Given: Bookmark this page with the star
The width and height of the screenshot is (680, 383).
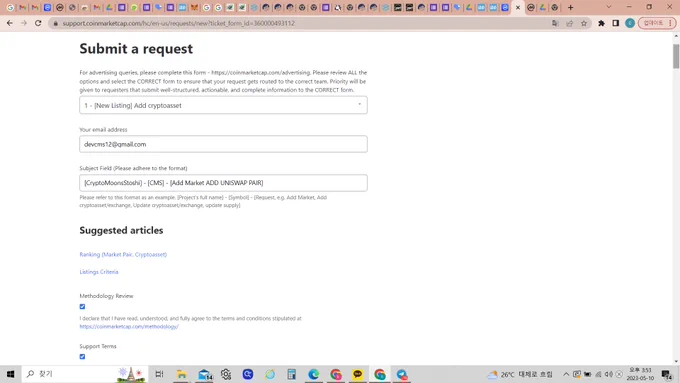Looking at the screenshot, I should click(584, 23).
